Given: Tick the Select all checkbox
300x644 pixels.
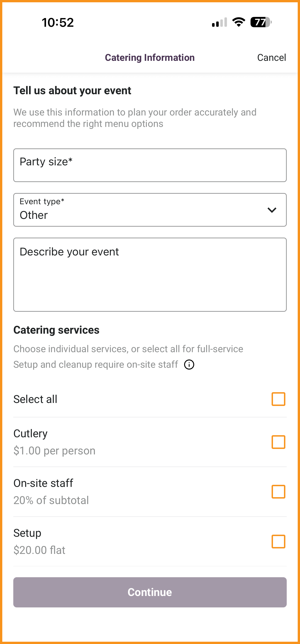Looking at the screenshot, I should (x=278, y=399).
